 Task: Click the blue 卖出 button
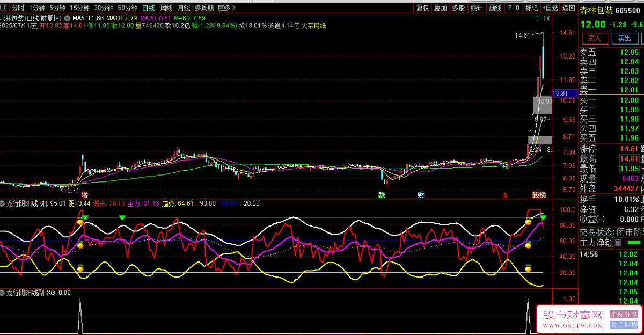pyautogui.click(x=624, y=39)
